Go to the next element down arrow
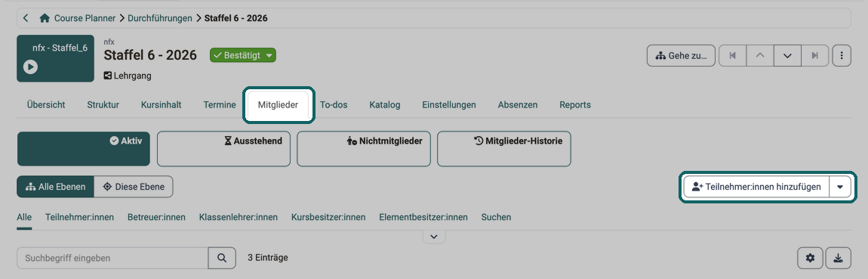Image resolution: width=868 pixels, height=279 pixels. 787,56
